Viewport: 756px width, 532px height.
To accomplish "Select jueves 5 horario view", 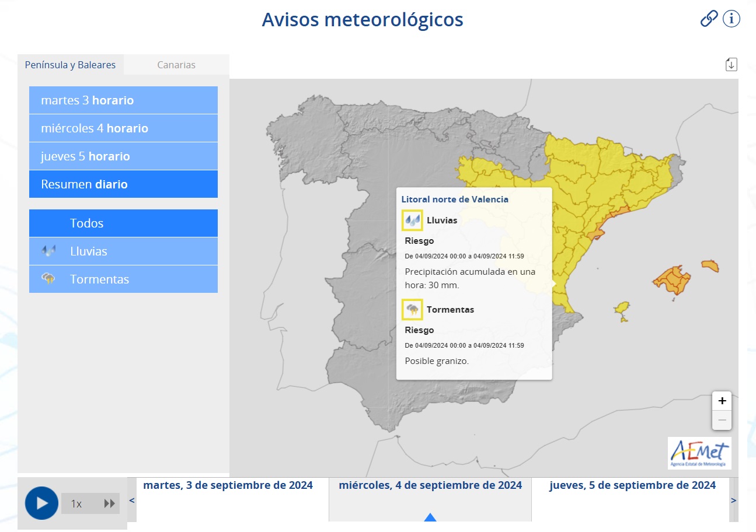I will tap(123, 156).
